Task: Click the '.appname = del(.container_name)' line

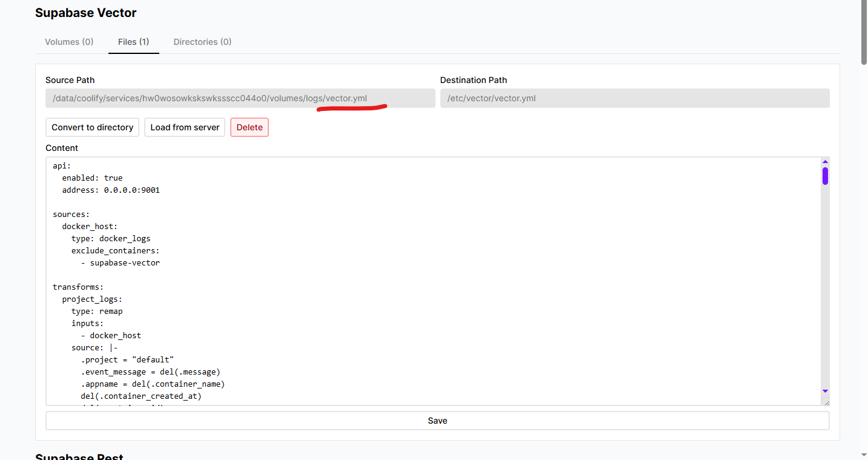Action: tap(153, 384)
